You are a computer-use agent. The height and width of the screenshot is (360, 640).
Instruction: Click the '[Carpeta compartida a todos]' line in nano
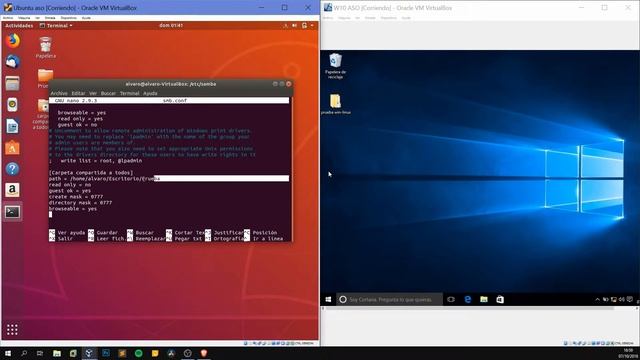tap(91, 173)
